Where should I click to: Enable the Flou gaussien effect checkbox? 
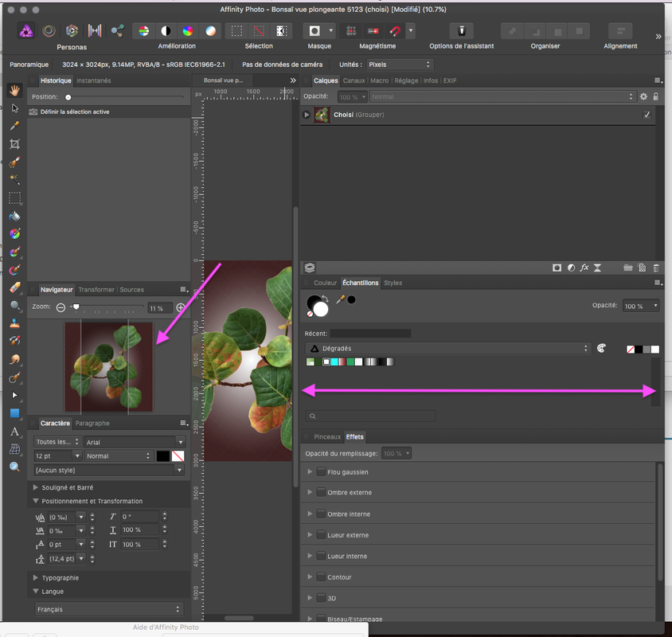tap(321, 472)
